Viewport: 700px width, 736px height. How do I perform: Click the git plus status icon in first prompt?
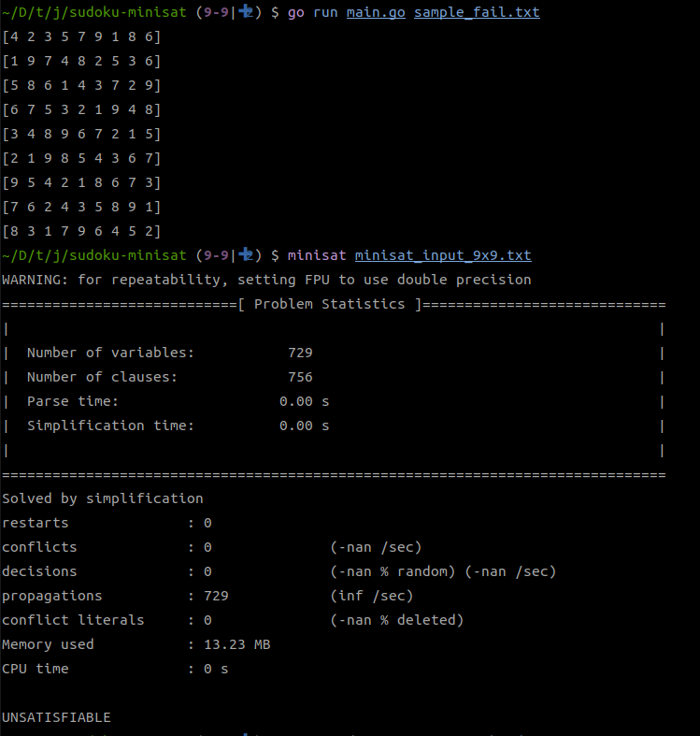tap(245, 11)
